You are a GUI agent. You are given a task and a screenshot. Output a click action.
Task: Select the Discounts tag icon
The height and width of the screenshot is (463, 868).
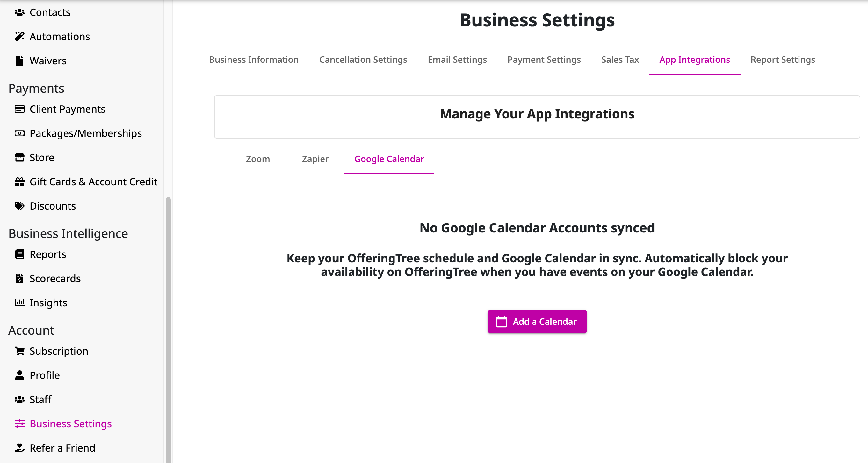pyautogui.click(x=20, y=206)
